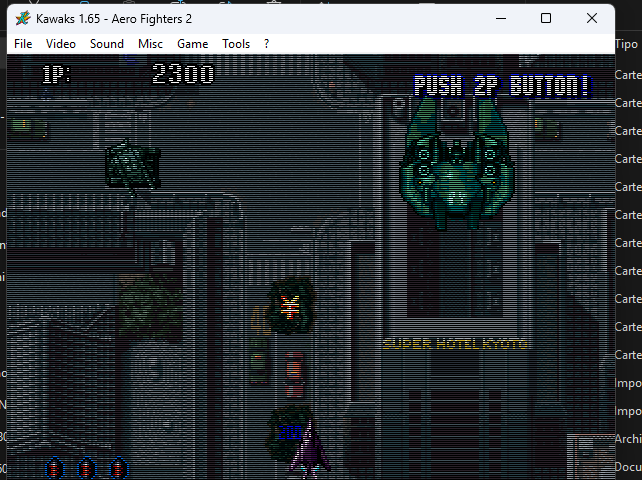The height and width of the screenshot is (480, 642).
Task: Close the Kawaks emulator window
Action: [x=592, y=18]
